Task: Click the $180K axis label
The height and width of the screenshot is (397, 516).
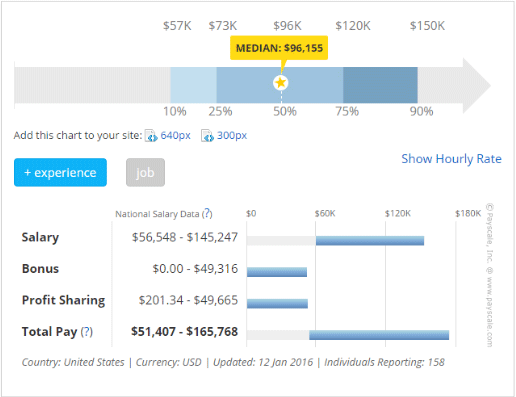Action: click(x=468, y=213)
